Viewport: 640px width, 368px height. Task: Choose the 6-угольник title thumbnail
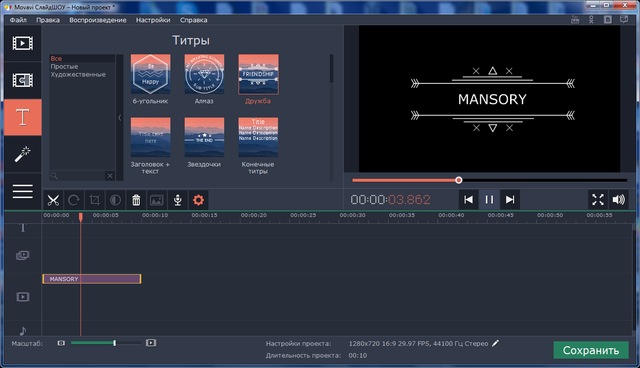coord(151,74)
